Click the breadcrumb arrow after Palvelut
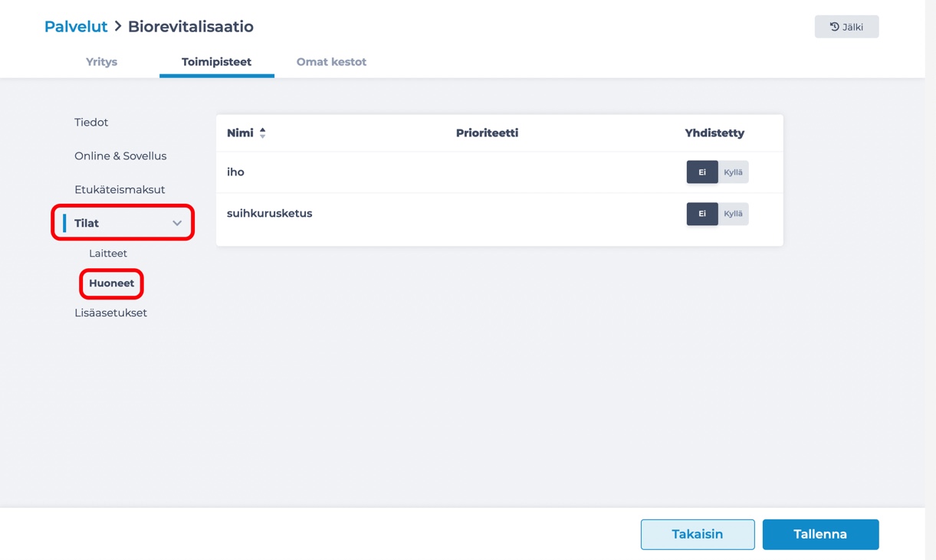 tap(118, 27)
